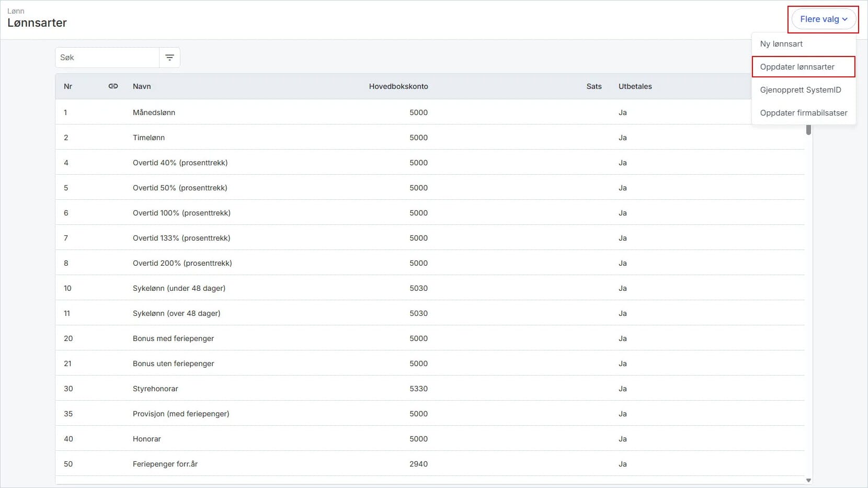Screen dimensions: 868x488
Task: Click the Utbetales column header
Action: [x=635, y=86]
